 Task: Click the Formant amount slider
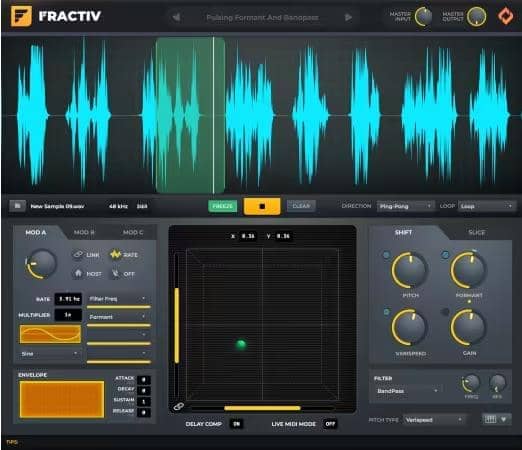click(x=119, y=325)
